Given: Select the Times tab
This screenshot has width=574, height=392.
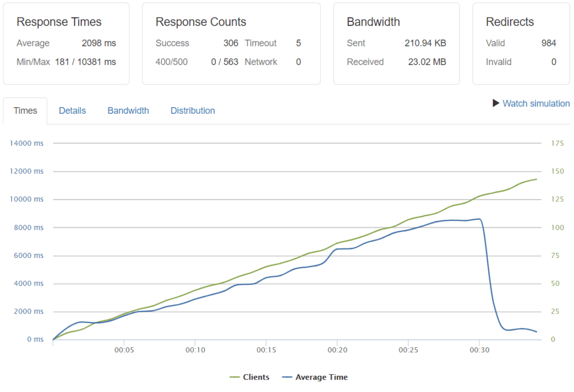Looking at the screenshot, I should pyautogui.click(x=25, y=110).
